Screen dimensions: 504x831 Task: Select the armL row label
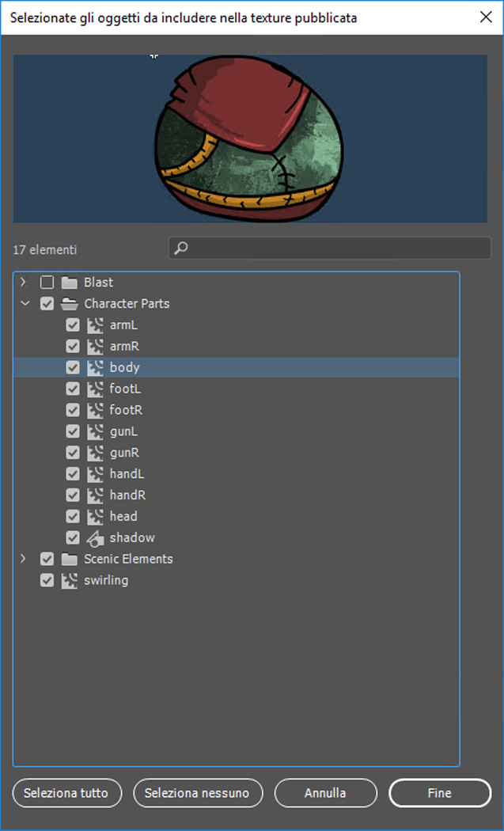point(123,324)
